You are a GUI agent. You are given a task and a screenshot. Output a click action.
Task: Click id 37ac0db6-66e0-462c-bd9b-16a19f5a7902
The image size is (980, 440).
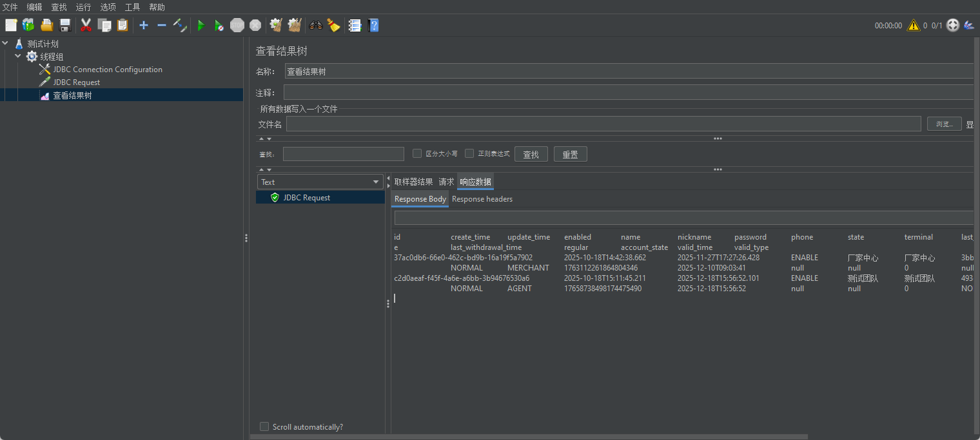pos(463,258)
